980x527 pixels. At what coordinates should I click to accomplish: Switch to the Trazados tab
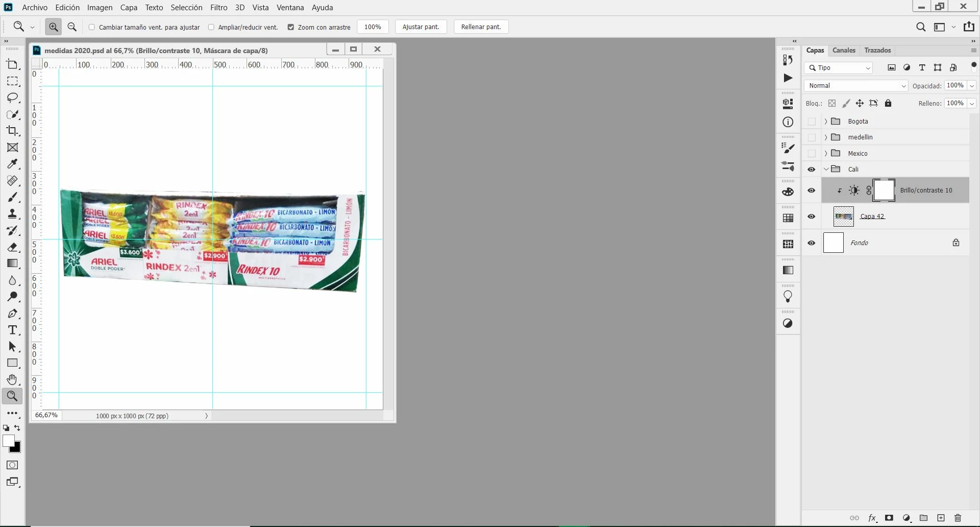point(877,51)
